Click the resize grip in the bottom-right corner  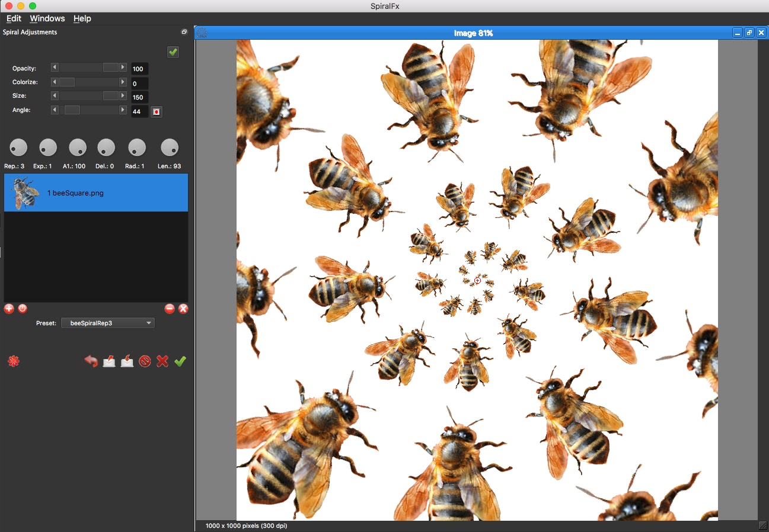coord(763,525)
